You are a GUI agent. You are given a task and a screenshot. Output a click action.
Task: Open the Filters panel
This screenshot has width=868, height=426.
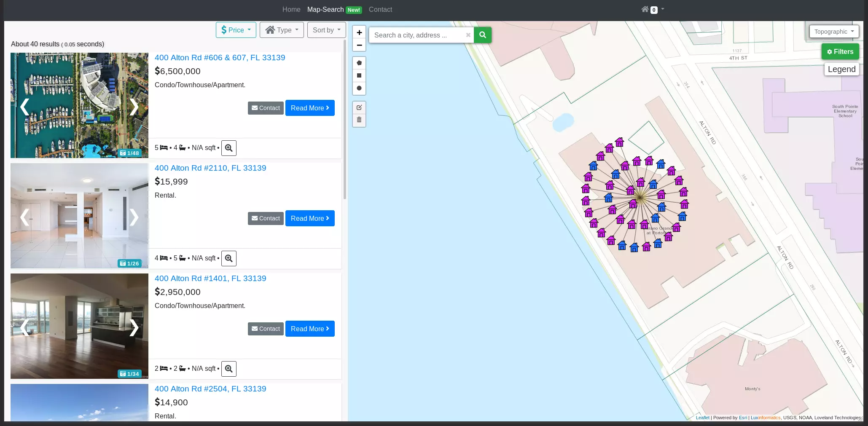point(840,51)
